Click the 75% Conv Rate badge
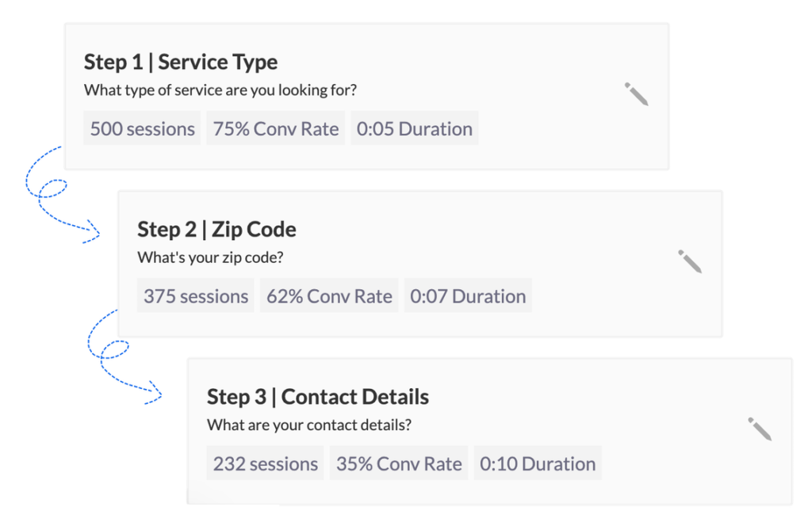This screenshot has width=812, height=530. (x=276, y=129)
